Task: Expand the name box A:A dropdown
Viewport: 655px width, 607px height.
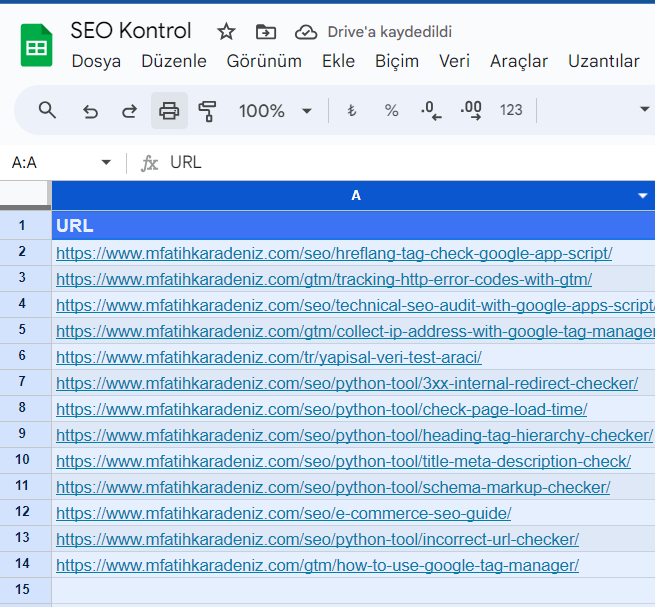Action: coord(106,163)
